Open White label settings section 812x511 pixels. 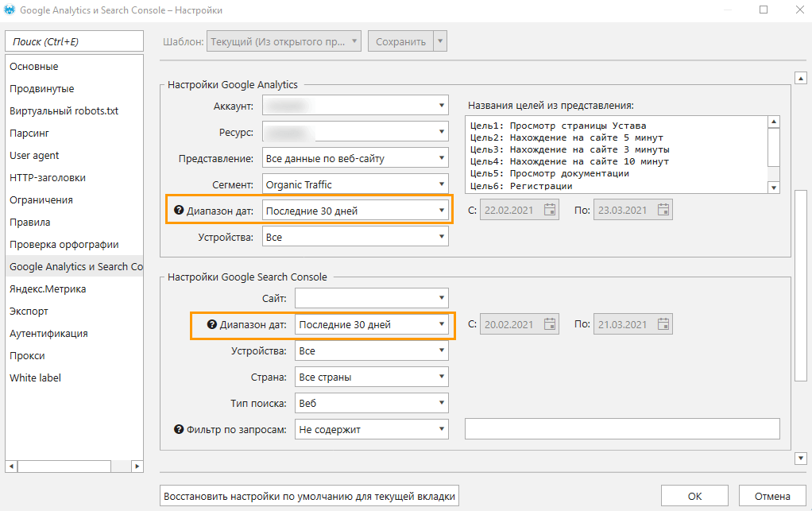click(x=74, y=378)
